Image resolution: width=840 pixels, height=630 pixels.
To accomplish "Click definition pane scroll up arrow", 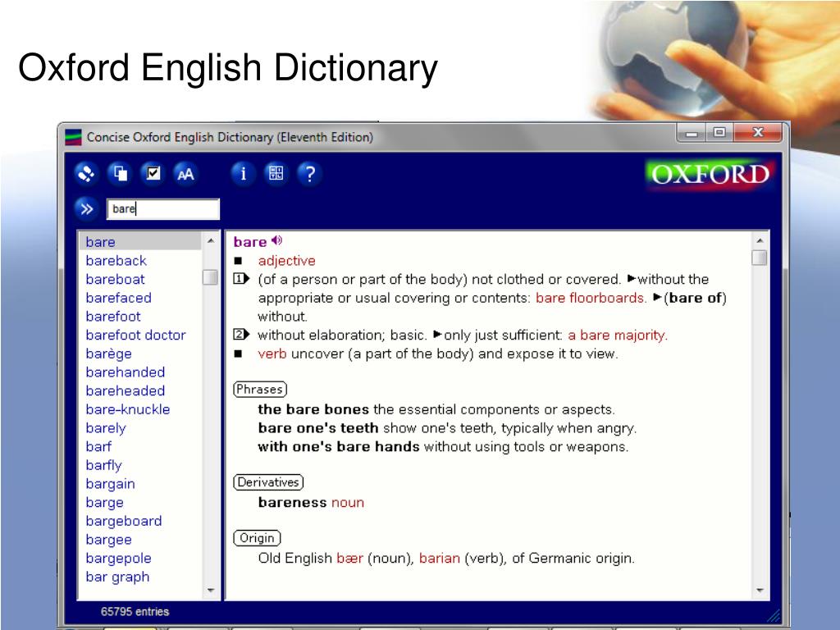I will coord(760,241).
